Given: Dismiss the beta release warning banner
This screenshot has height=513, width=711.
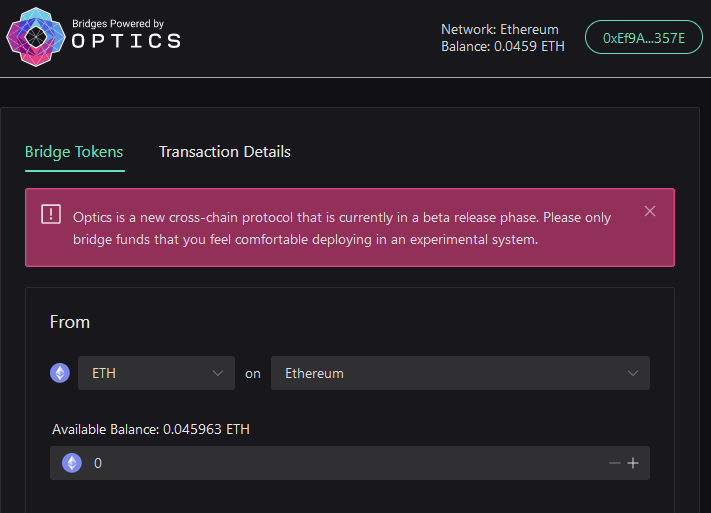Looking at the screenshot, I should click(650, 211).
